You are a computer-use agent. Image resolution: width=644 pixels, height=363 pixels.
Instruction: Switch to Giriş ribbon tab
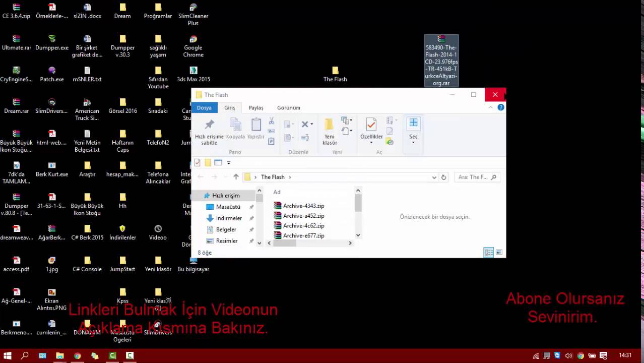230,107
